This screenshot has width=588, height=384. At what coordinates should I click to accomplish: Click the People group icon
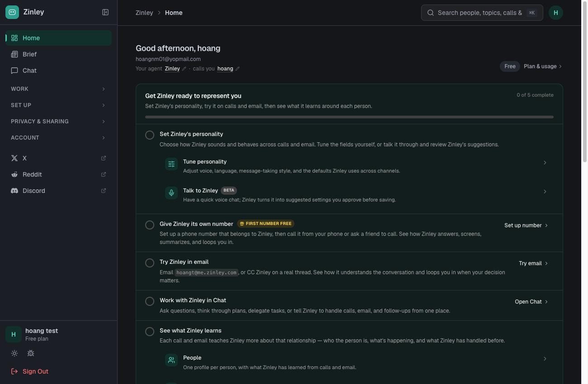tap(171, 360)
